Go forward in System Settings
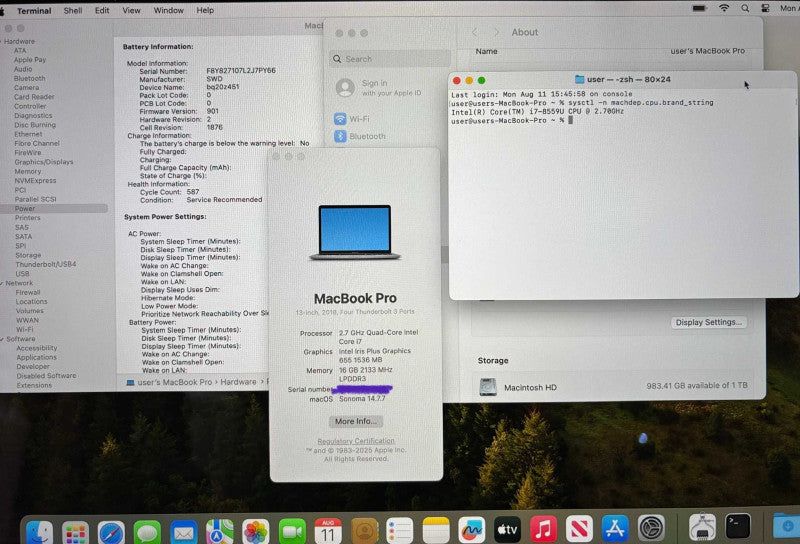The height and width of the screenshot is (544, 800). (496, 32)
